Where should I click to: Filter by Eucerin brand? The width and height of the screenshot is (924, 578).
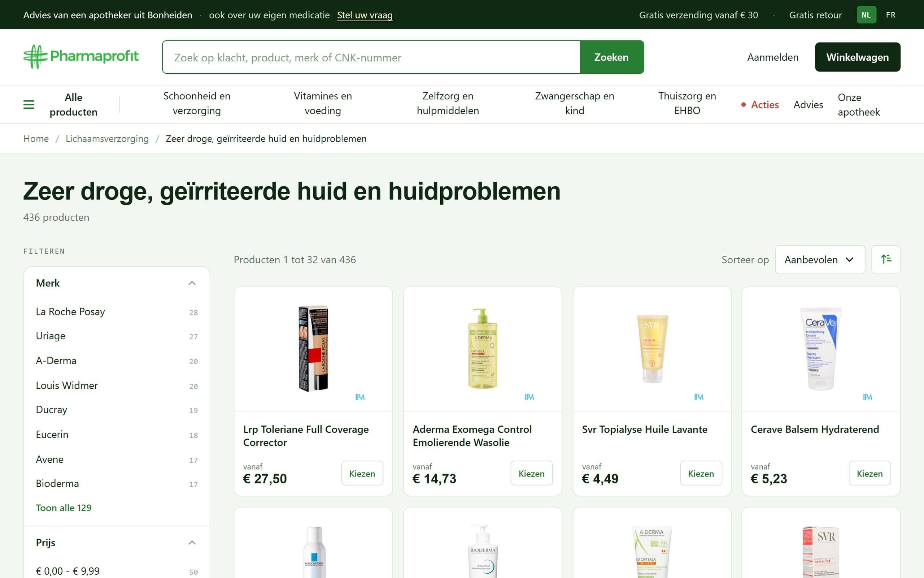tap(117, 435)
